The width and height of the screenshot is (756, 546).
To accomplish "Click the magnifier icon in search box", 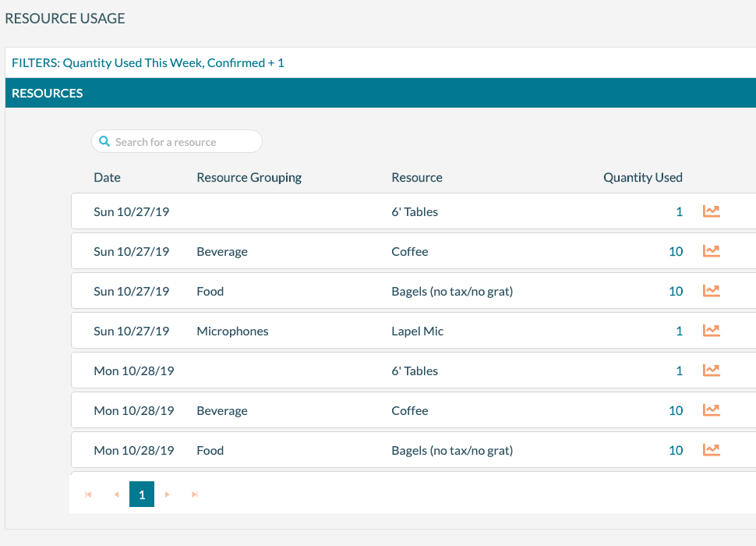I will pos(104,142).
